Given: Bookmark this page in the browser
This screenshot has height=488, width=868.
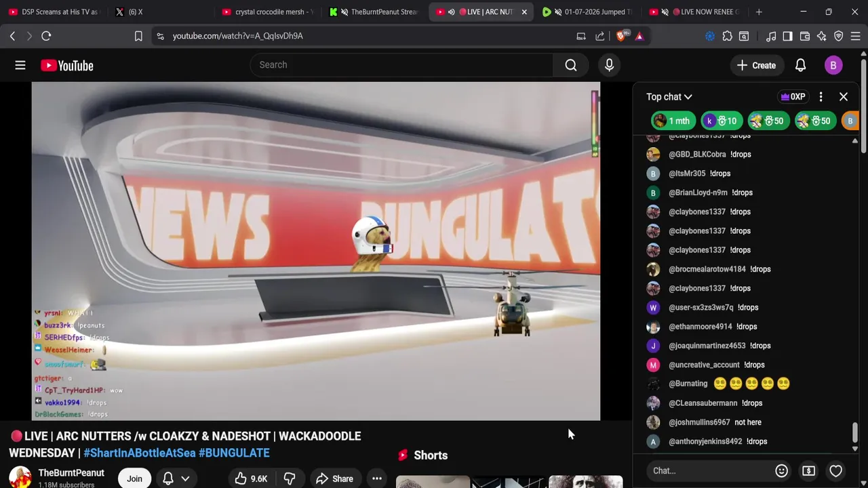Looking at the screenshot, I should pos(138,36).
